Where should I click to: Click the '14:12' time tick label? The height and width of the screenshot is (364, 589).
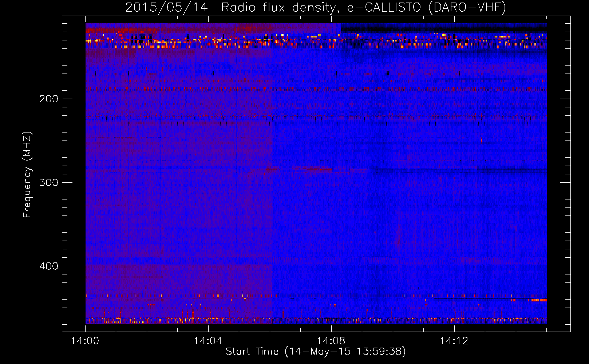coord(454,341)
